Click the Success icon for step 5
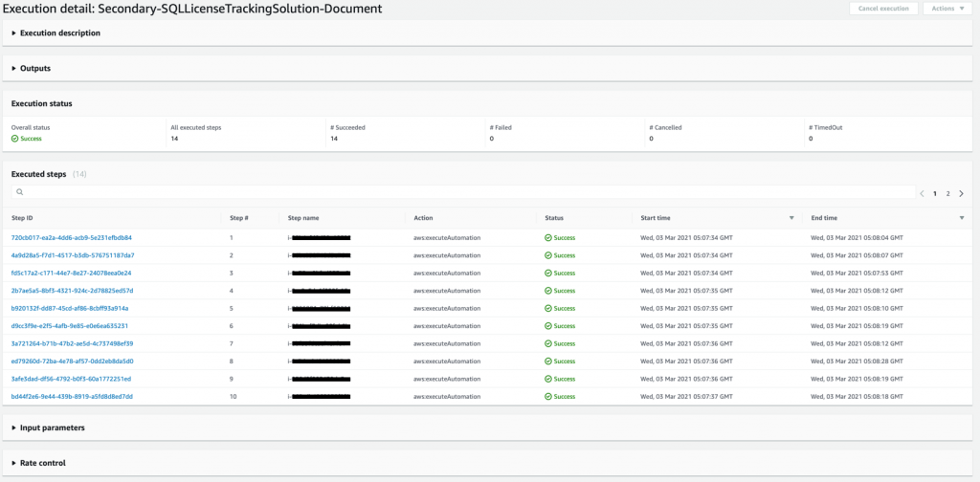This screenshot has width=980, height=482. (x=548, y=308)
